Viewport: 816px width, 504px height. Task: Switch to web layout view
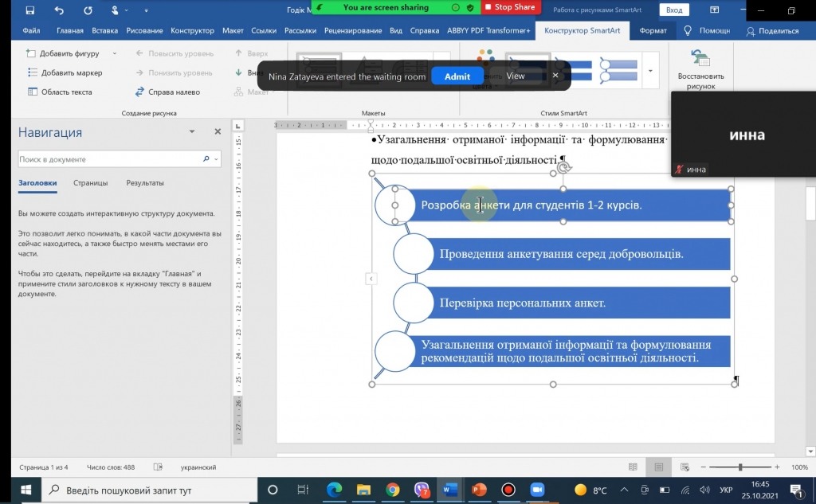tap(685, 467)
